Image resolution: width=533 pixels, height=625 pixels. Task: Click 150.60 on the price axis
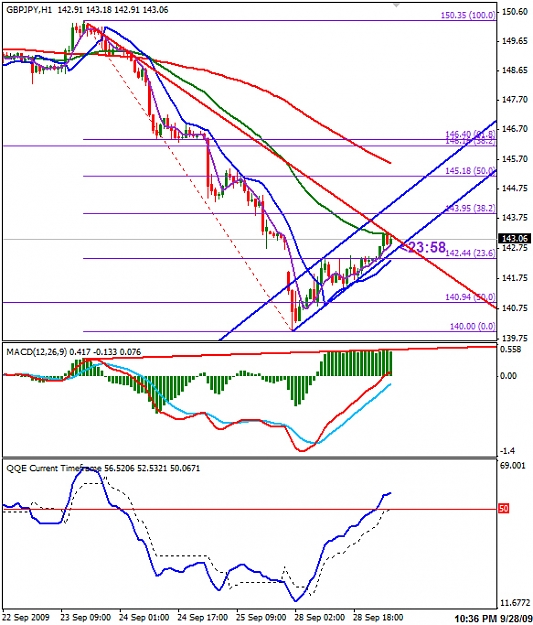pos(515,12)
